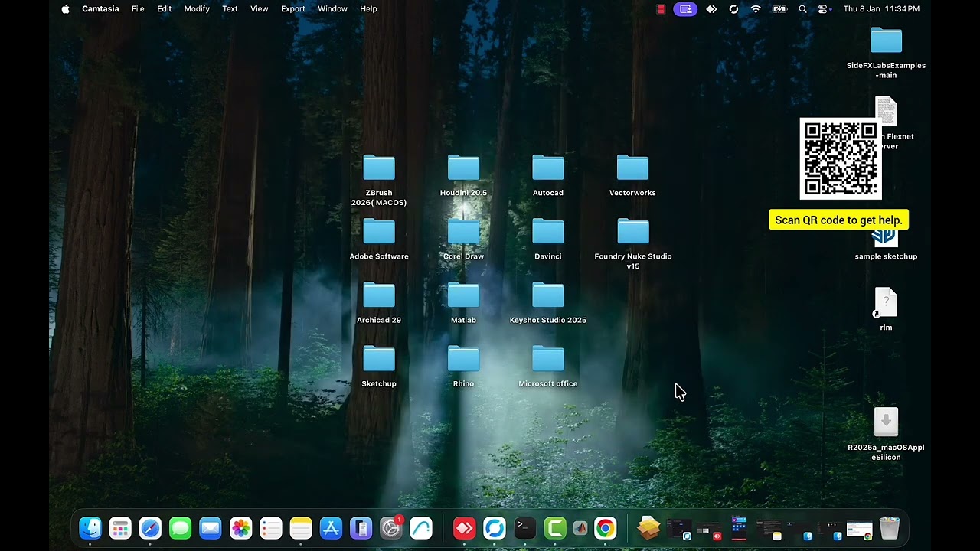
Task: Select the Davinci folder
Action: click(548, 232)
